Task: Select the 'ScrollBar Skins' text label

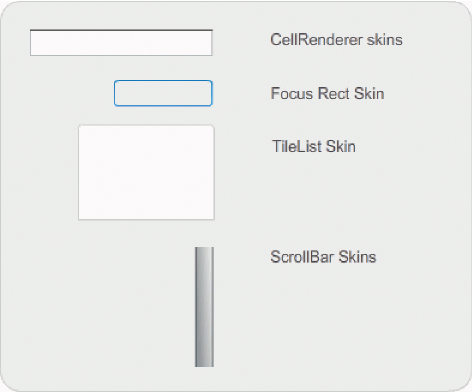Action: (323, 257)
